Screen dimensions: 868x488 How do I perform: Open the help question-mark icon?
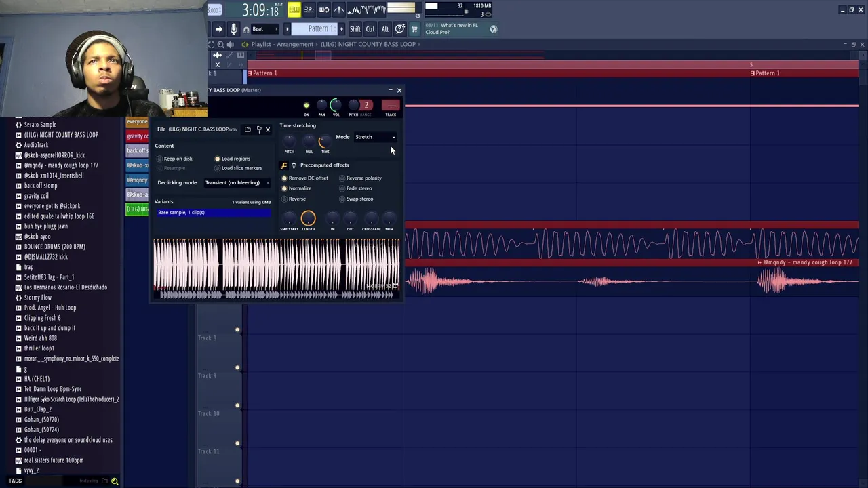[400, 29]
